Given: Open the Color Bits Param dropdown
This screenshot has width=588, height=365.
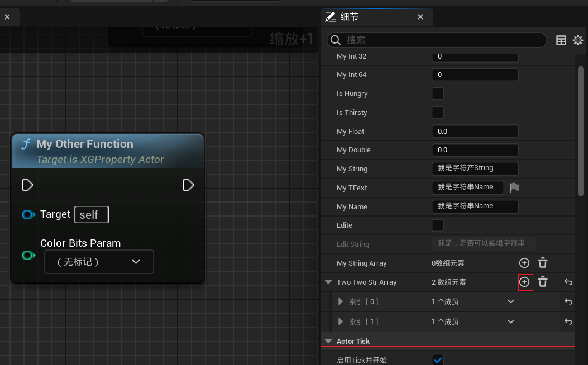Looking at the screenshot, I should tap(99, 262).
